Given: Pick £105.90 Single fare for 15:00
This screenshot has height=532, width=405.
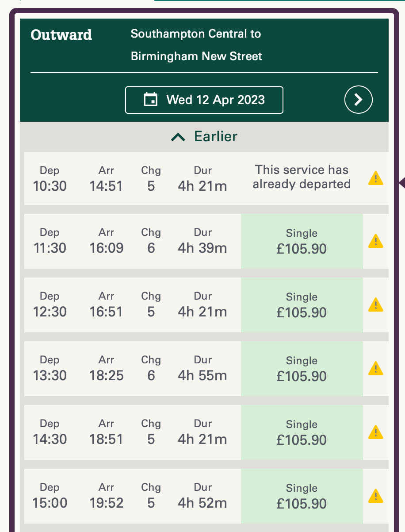Looking at the screenshot, I should point(302,497).
